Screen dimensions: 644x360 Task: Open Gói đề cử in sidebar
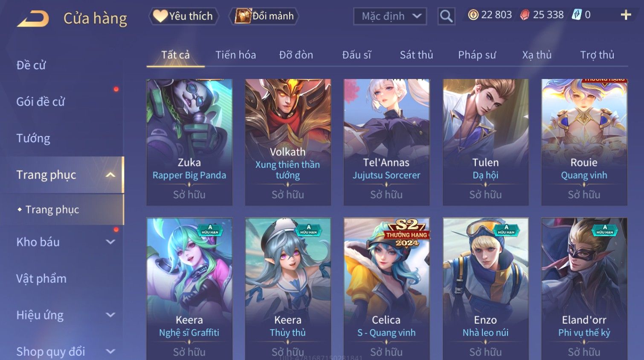pyautogui.click(x=41, y=102)
